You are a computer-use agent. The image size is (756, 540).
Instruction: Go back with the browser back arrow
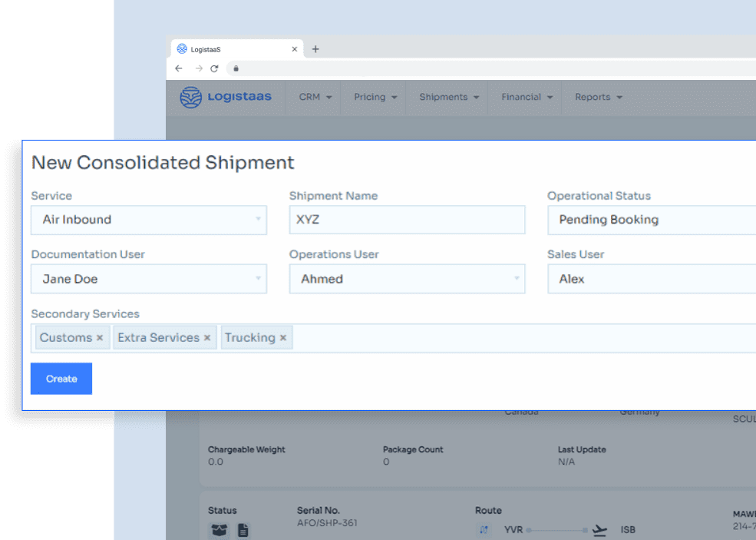pos(179,68)
